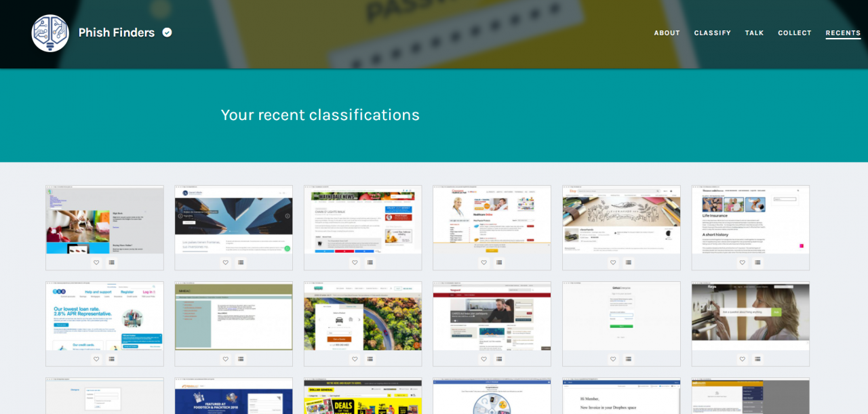
Task: Open the About page
Action: click(x=667, y=33)
